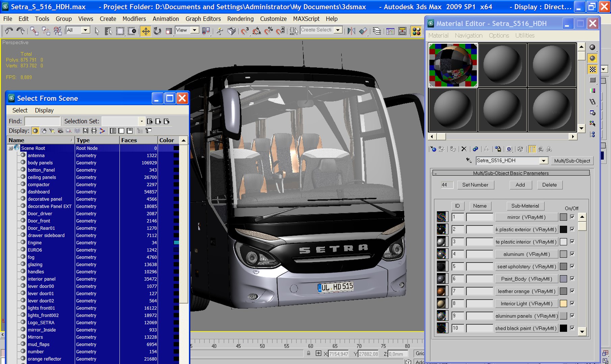Click the Add sub-material button
This screenshot has width=611, height=364.
click(x=520, y=185)
